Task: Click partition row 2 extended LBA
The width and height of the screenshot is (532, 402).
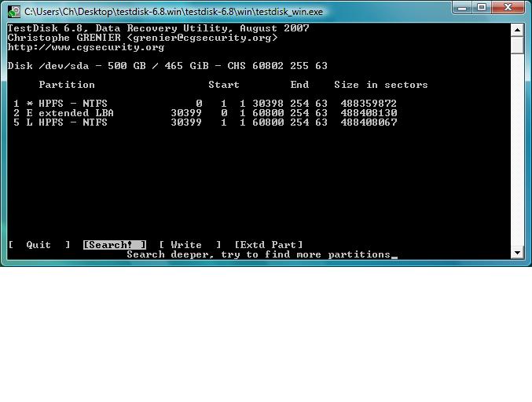Action: tap(205, 113)
